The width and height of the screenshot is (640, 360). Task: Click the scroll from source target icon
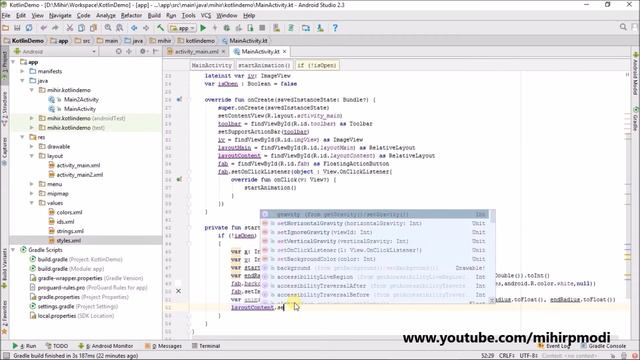click(x=118, y=51)
